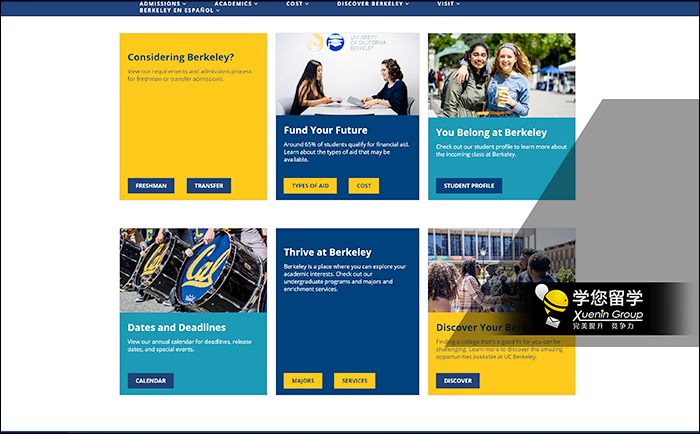
Task: Open Types of Aid
Action: pyautogui.click(x=310, y=186)
